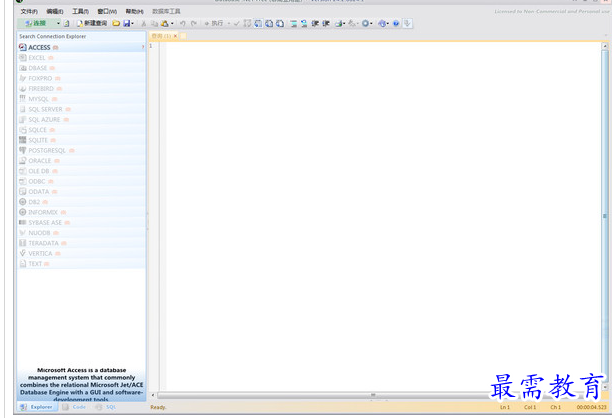The height and width of the screenshot is (418, 612).
Task: Expand the ACCESS row arrow
Action: 143,47
